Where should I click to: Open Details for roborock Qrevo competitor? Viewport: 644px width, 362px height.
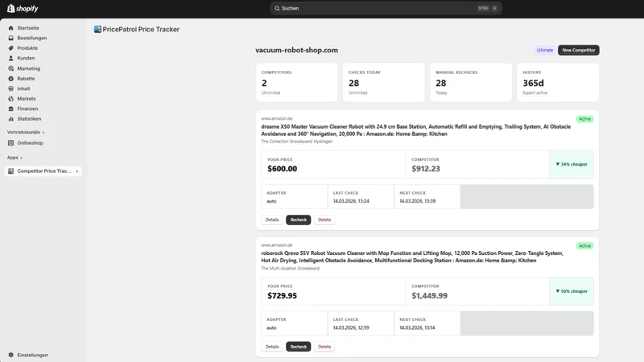(272, 347)
